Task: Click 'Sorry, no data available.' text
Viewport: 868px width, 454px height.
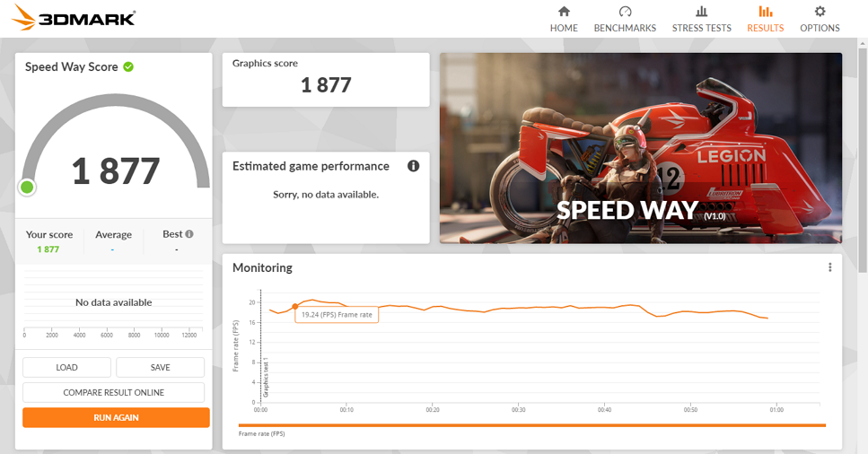Action: (x=326, y=195)
